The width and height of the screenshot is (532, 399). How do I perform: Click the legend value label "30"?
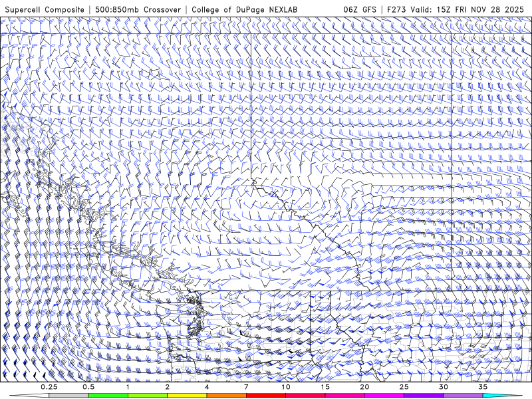[x=443, y=387]
